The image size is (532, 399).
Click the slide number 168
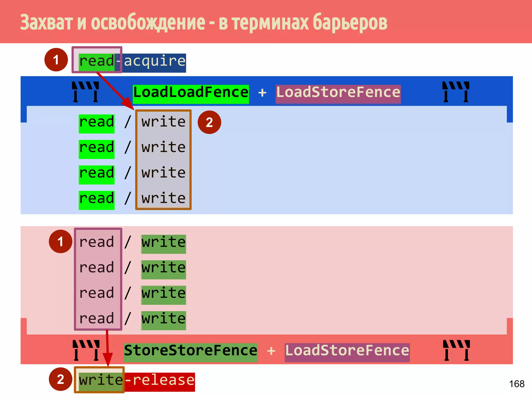pos(516,384)
